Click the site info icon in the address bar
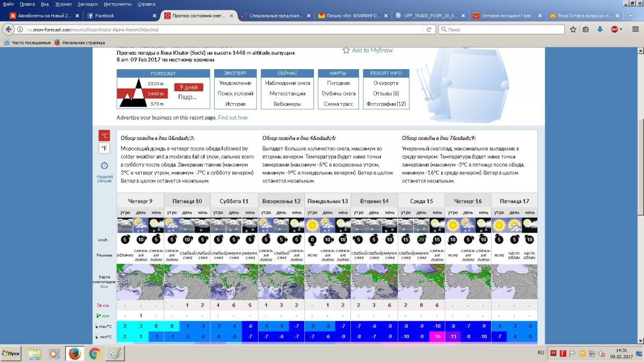Screen dimensions: 644x362 pos(20,29)
